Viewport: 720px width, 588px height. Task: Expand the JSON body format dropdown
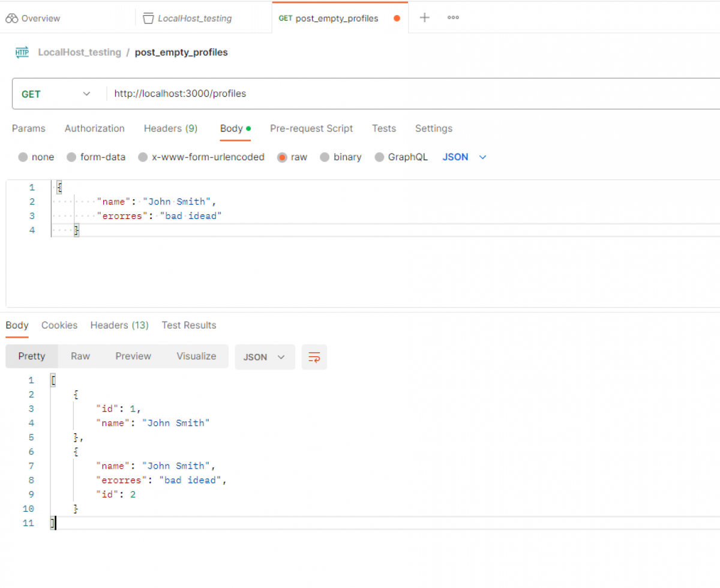pyautogui.click(x=464, y=157)
